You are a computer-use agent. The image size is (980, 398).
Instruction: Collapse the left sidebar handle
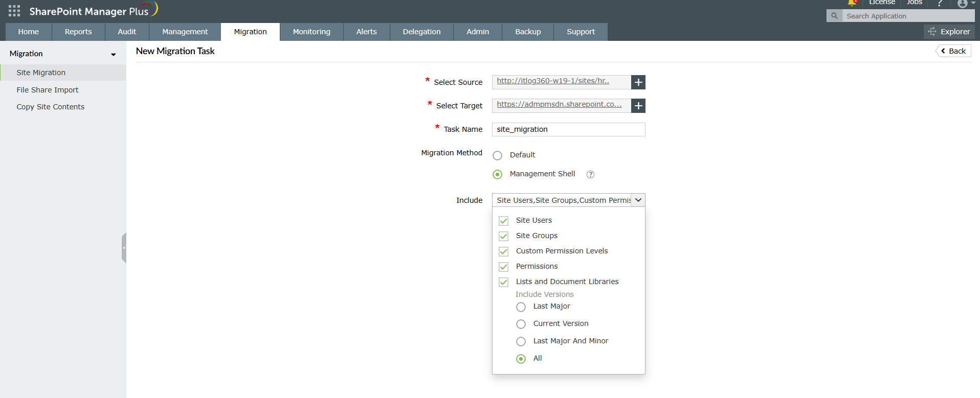click(x=124, y=248)
